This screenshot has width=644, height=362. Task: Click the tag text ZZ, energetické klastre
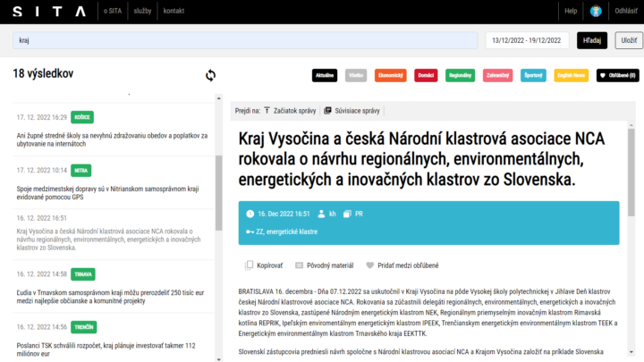point(287,232)
